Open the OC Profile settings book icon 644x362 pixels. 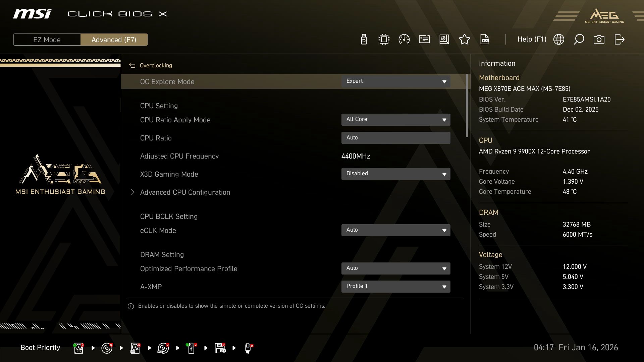[x=444, y=39]
